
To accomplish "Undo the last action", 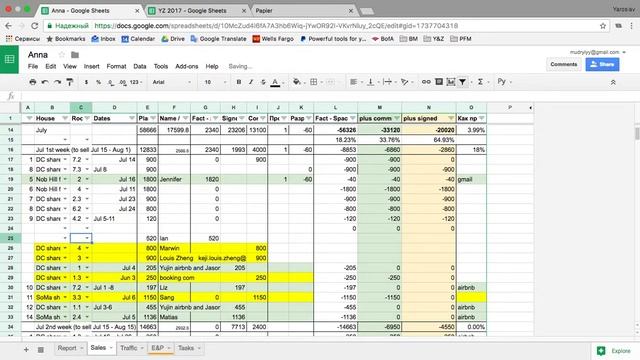I will pos(45,82).
